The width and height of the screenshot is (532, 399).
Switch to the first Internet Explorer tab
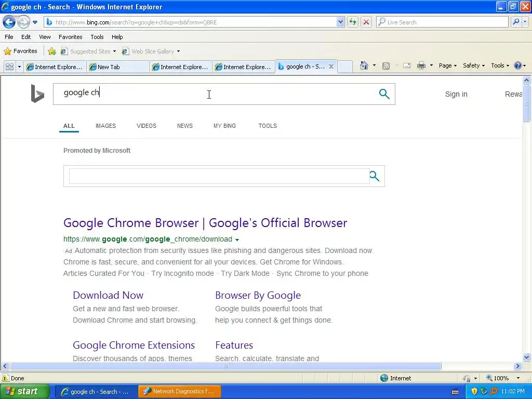55,67
